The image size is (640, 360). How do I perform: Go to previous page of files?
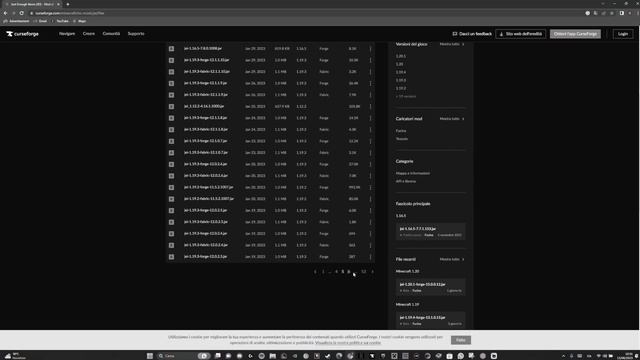(315, 272)
